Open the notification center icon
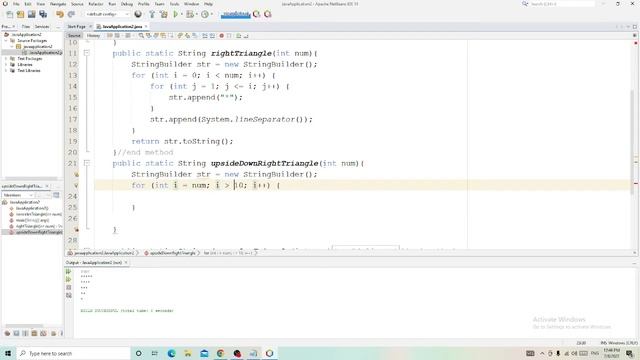Screen dimensions: 640x360 point(630,353)
